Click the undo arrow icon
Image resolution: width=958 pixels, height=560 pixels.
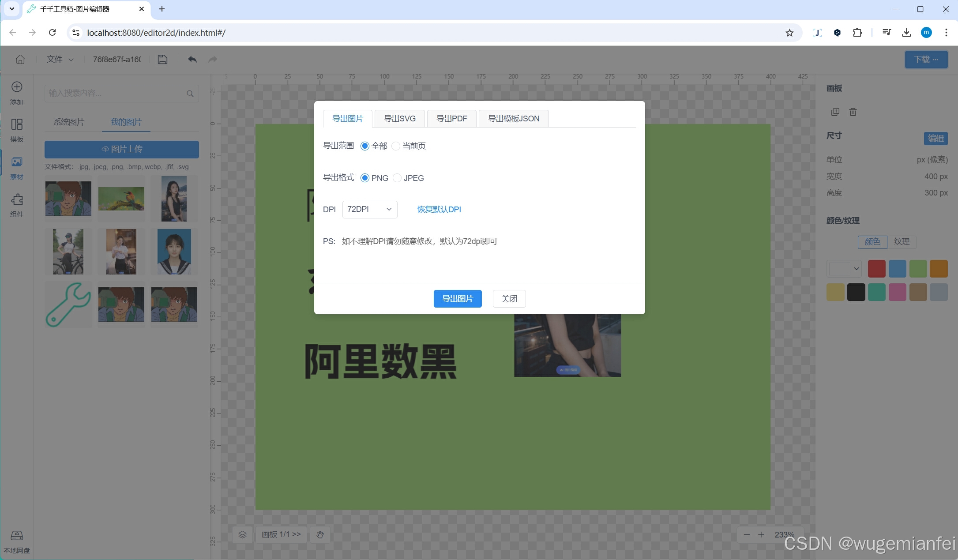point(192,59)
